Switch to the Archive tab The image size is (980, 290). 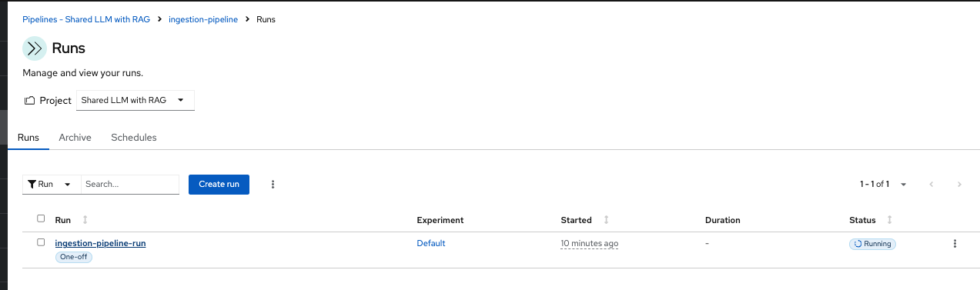click(x=75, y=138)
